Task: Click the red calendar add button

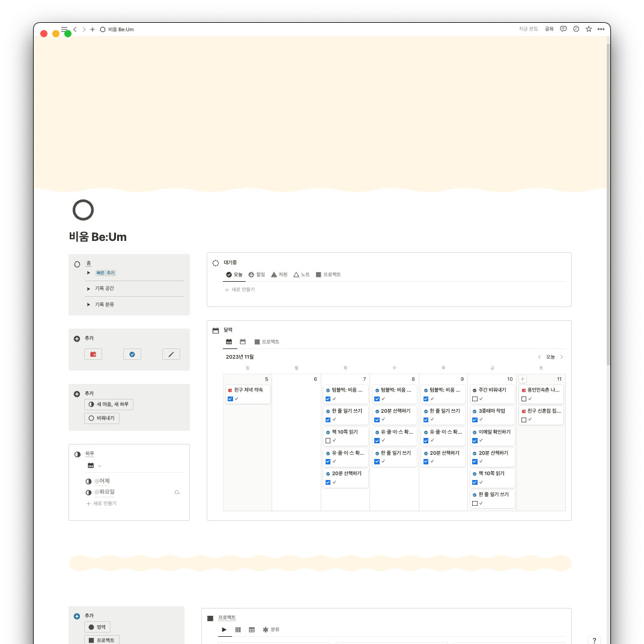Action: coord(93,354)
